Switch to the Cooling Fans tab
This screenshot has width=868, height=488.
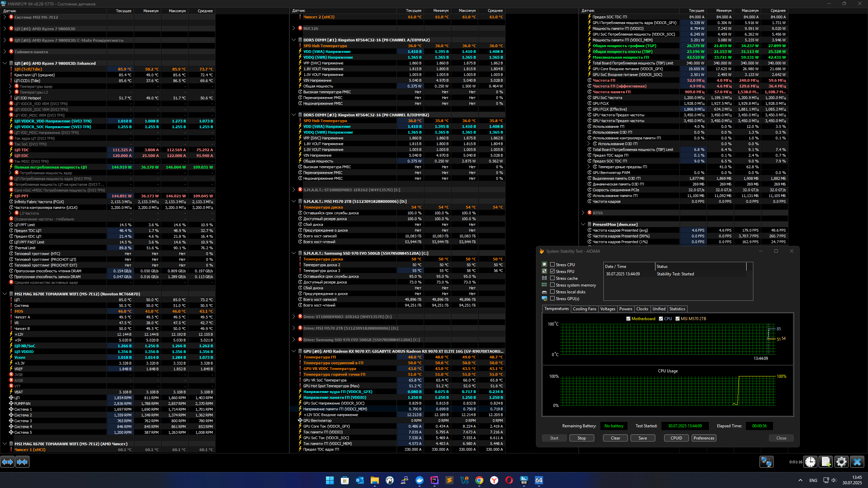[x=584, y=309]
